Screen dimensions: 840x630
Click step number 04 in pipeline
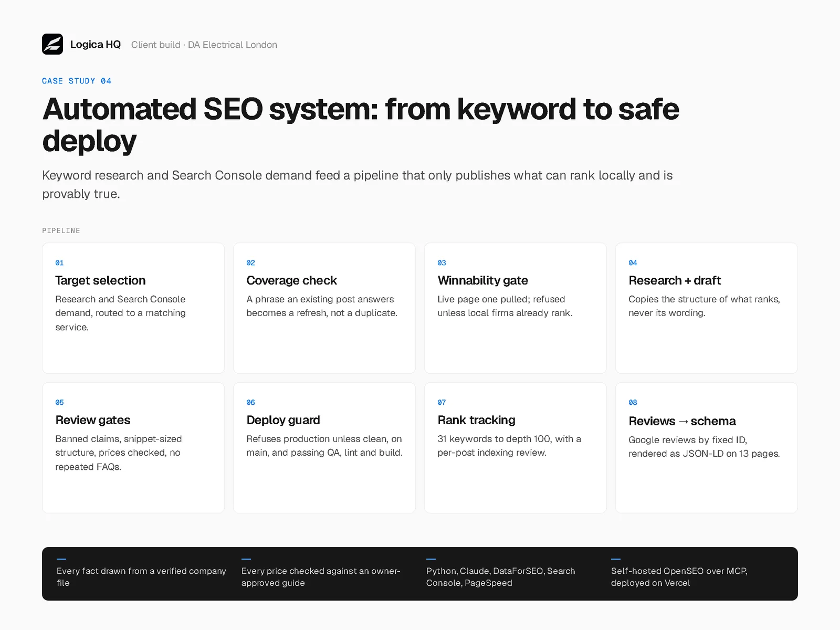point(633,262)
